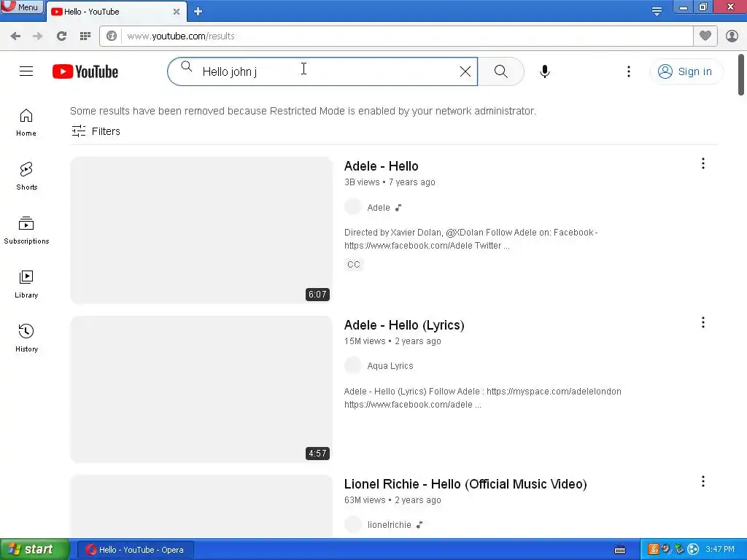Open History in the sidebar
Viewport: 747px width, 560px height.
click(26, 338)
